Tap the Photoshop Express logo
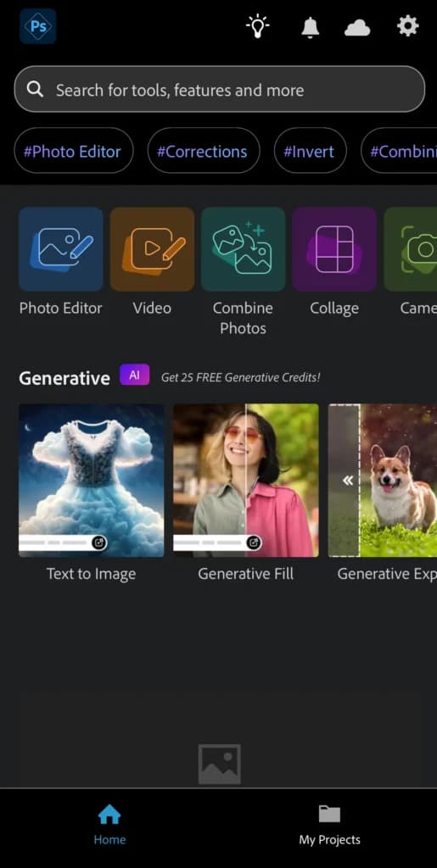 click(37, 26)
